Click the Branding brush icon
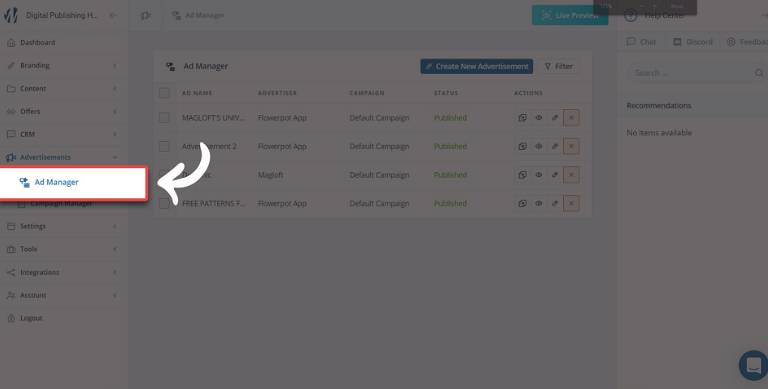Viewport: 768px width, 389px height. (11, 66)
